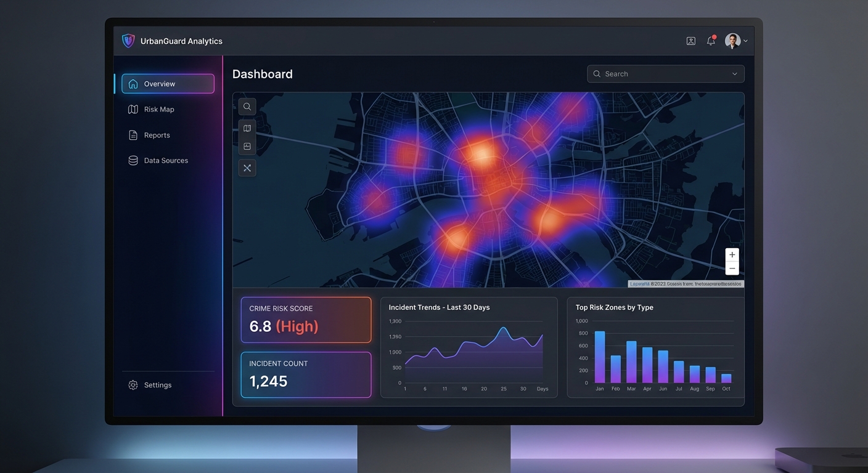Select the map search magnifier tool

click(247, 106)
